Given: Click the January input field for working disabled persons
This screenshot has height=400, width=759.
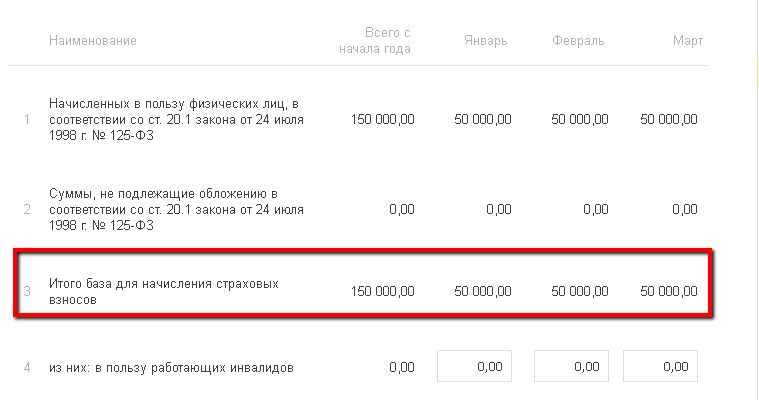Looking at the screenshot, I should click(475, 366).
